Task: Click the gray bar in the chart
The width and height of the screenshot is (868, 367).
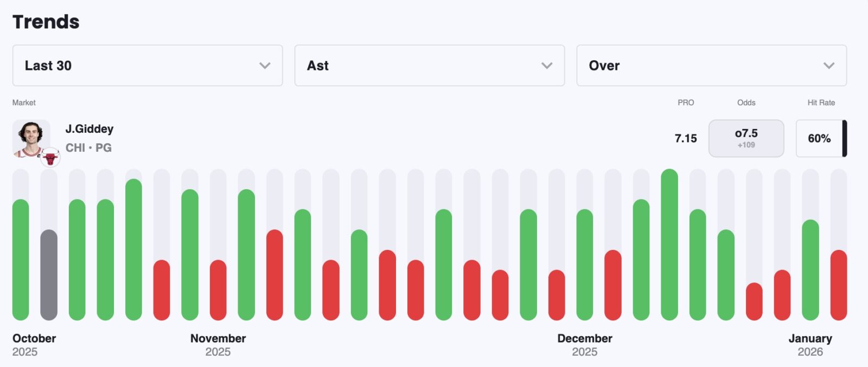Action: [49, 274]
